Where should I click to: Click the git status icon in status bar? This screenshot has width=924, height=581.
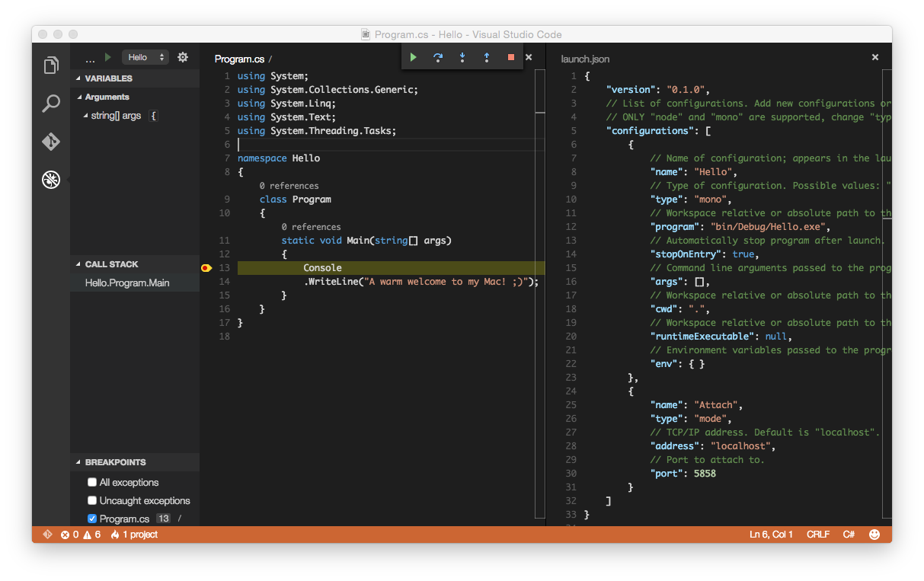tap(47, 535)
